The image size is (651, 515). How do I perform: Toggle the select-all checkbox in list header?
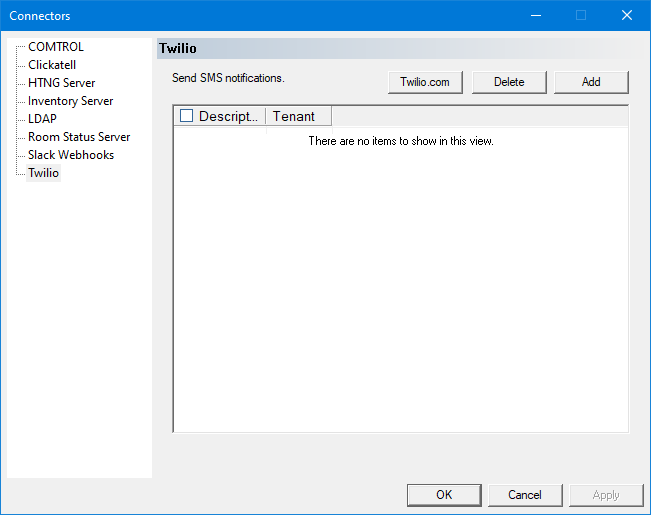(x=186, y=116)
